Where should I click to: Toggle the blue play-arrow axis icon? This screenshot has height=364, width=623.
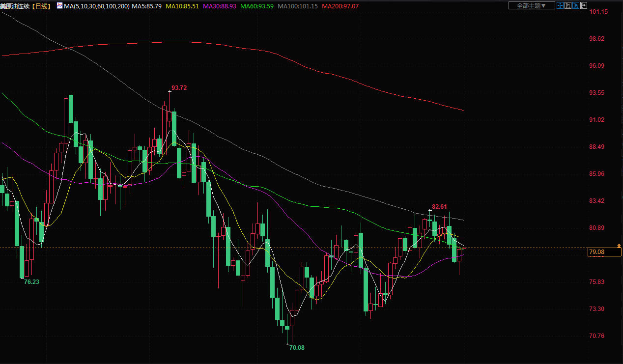576,5
